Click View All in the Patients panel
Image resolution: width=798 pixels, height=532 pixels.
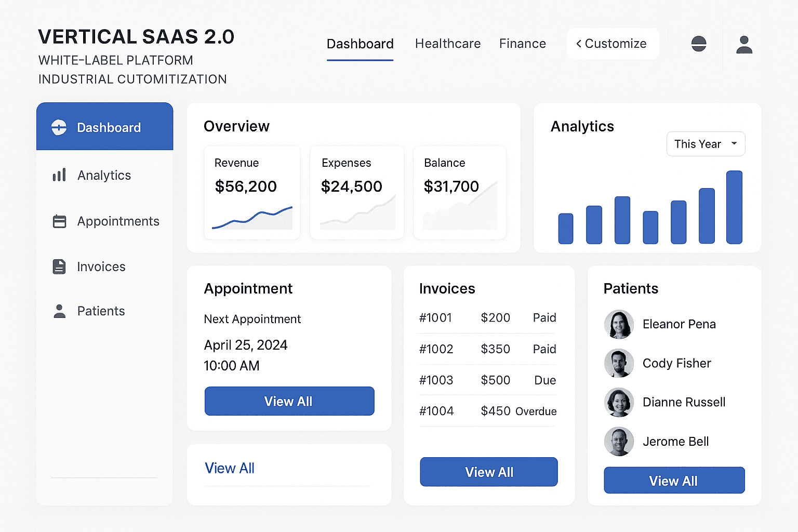[674, 481]
